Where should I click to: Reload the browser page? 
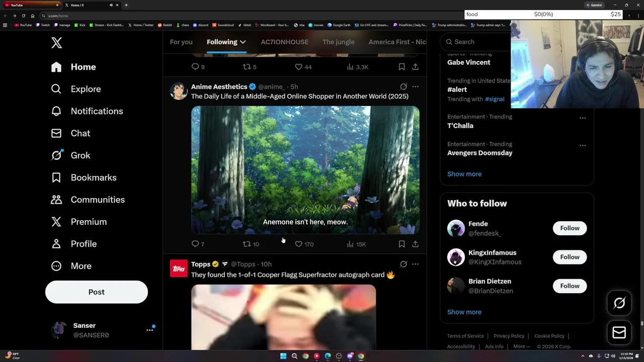tap(23, 16)
